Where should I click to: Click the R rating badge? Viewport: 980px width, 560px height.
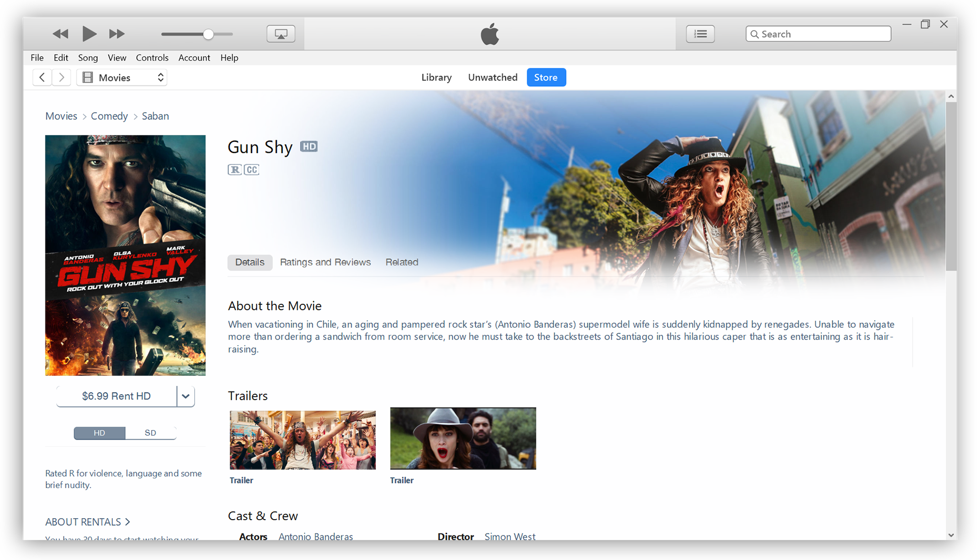coord(234,169)
